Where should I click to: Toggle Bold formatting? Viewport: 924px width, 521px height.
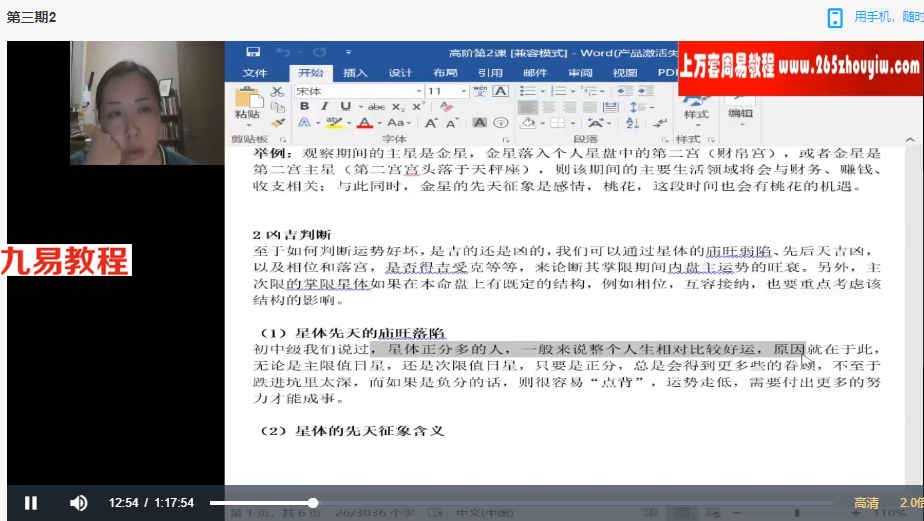(305, 107)
